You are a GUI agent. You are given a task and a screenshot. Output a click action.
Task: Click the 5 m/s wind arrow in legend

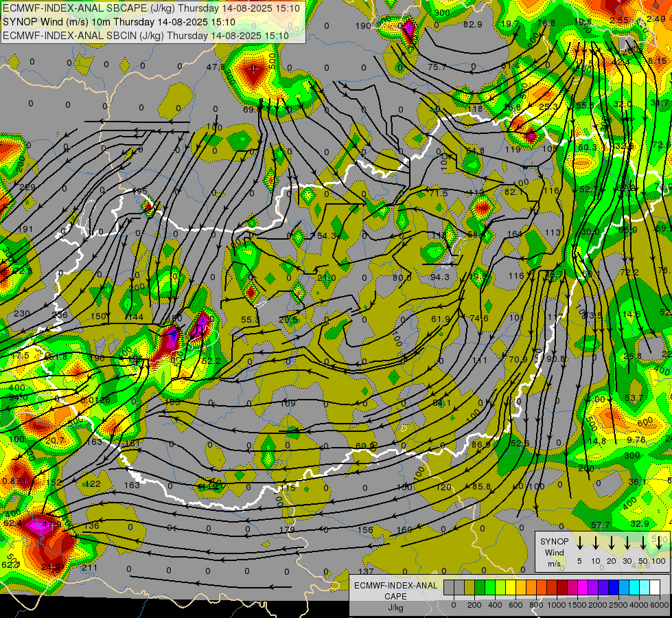(579, 542)
